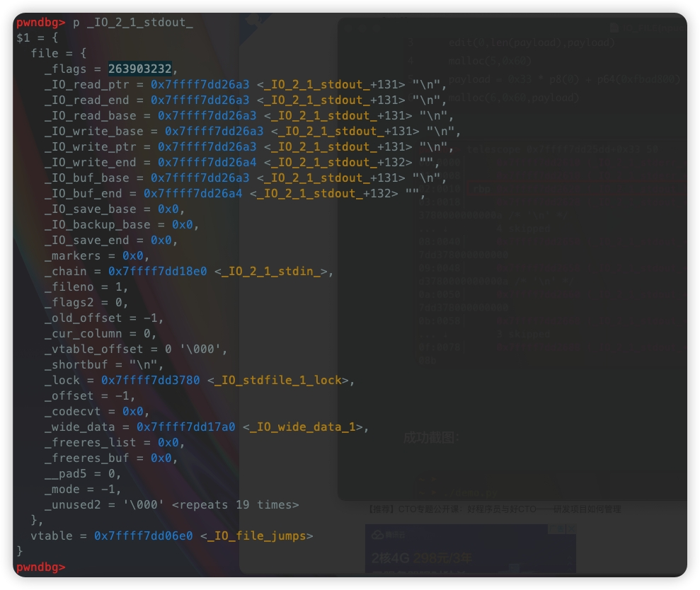Viewport: 700px width, 590px height.
Task: Click the _shortbuf "\n" line
Action: point(104,364)
